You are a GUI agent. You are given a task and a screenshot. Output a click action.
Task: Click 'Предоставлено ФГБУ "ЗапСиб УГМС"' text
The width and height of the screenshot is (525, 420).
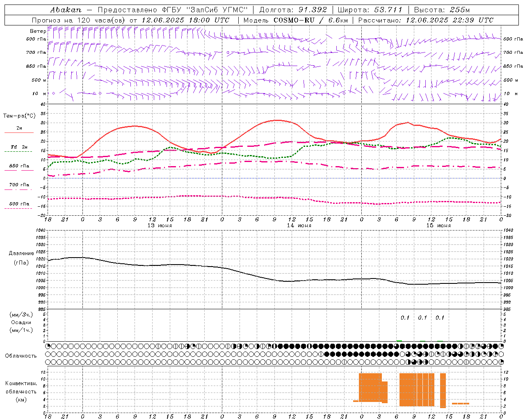(x=173, y=10)
